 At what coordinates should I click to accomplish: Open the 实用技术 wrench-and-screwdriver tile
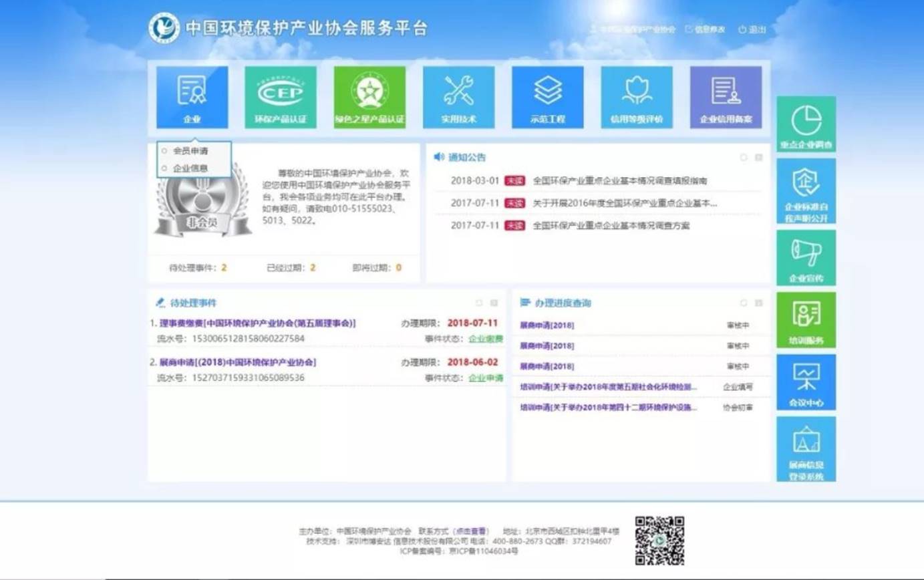coord(458,97)
